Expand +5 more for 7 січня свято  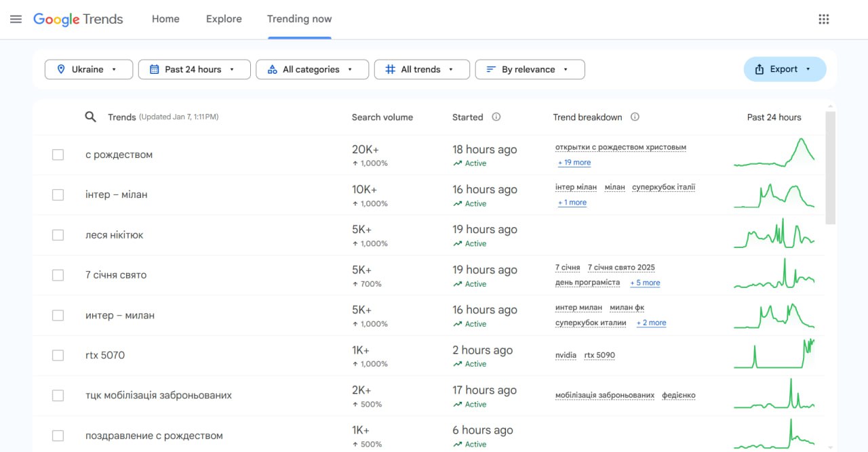pos(645,283)
